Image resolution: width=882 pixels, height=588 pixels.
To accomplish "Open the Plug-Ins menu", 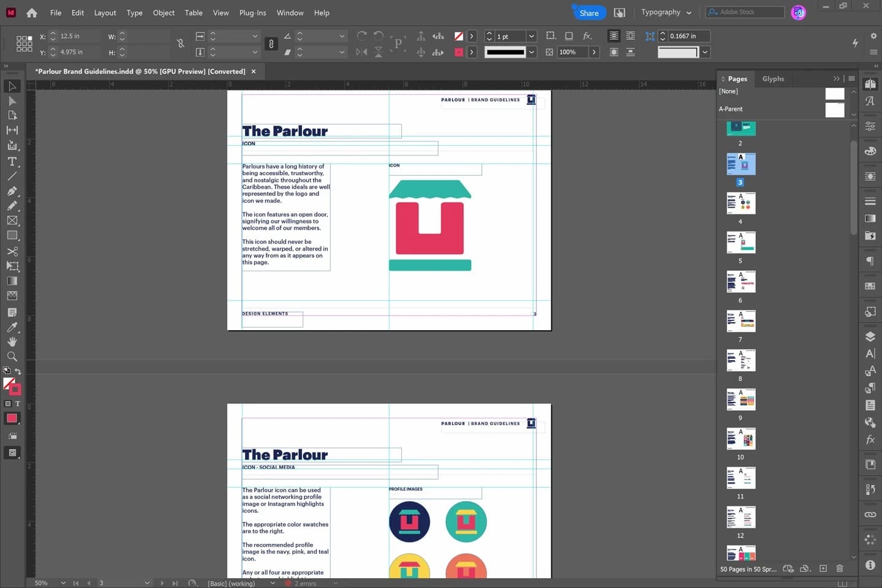I will (x=252, y=13).
